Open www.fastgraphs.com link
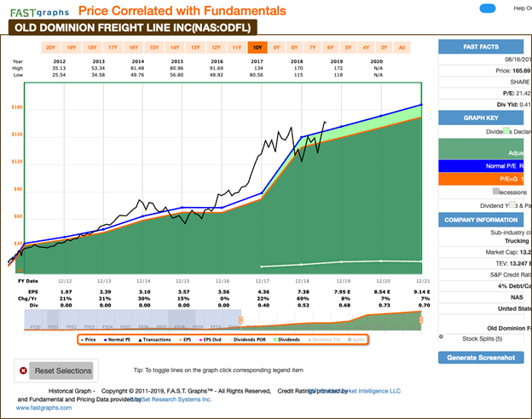This screenshot has width=532, height=419. click(43, 408)
